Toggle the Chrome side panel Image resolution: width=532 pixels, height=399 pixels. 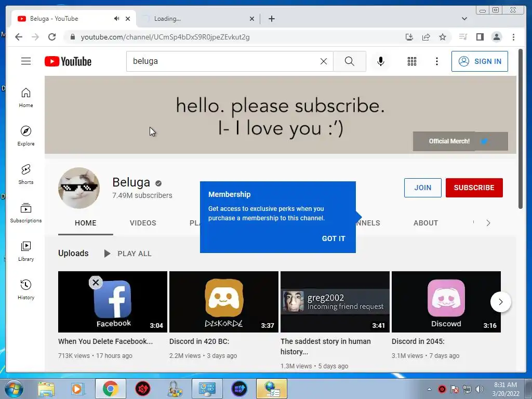[x=480, y=37]
